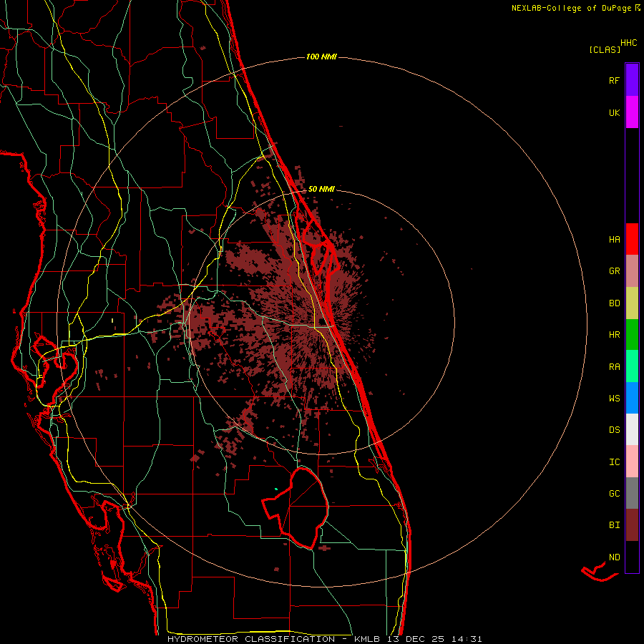644x644 pixels.
Task: Click the small yellow BD echo pixel
Action: coord(112,320)
